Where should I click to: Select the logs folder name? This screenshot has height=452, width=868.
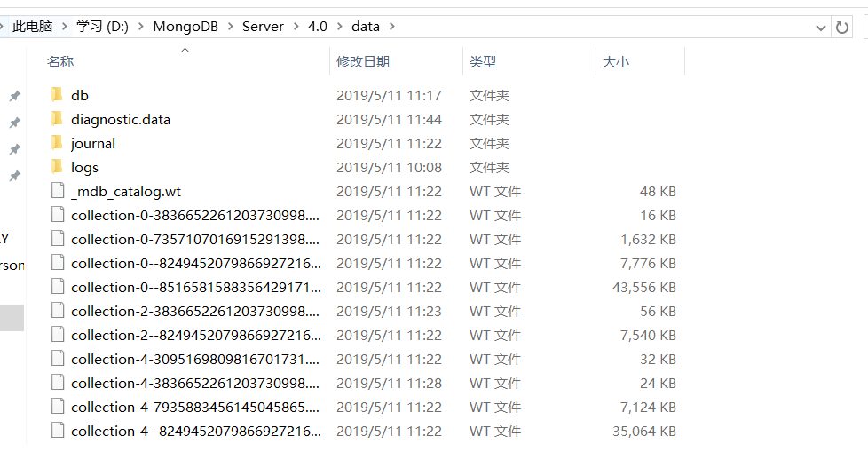84,167
